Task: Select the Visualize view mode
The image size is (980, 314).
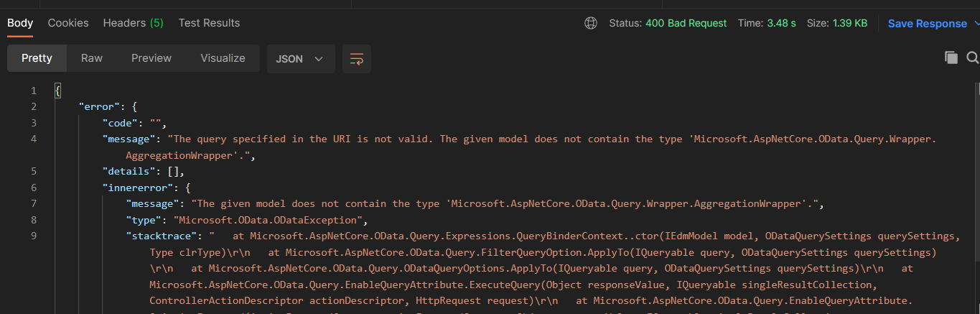Action: click(223, 58)
